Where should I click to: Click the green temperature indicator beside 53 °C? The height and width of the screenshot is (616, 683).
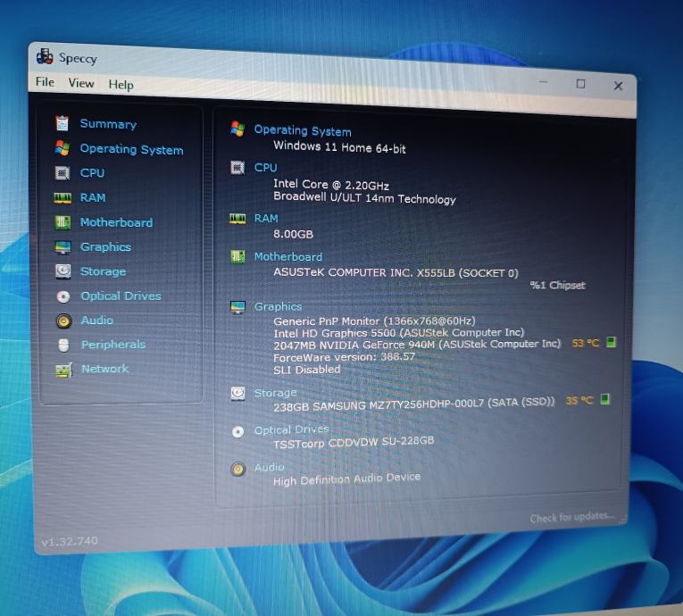[611, 342]
